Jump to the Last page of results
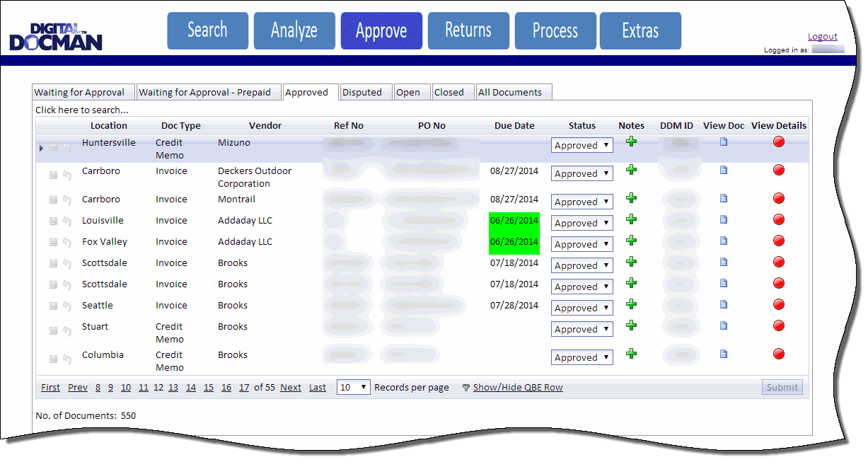This screenshot has width=868, height=462. pyautogui.click(x=318, y=388)
